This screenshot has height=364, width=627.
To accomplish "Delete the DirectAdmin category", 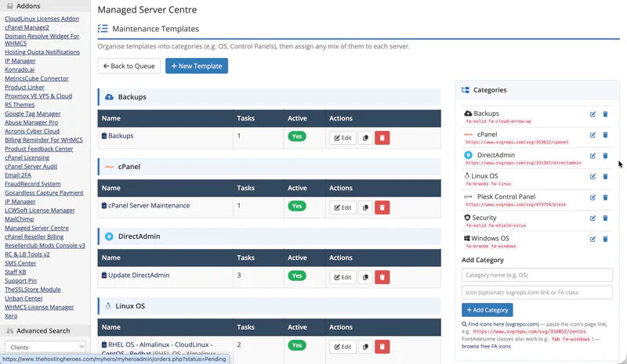I will pos(605,156).
